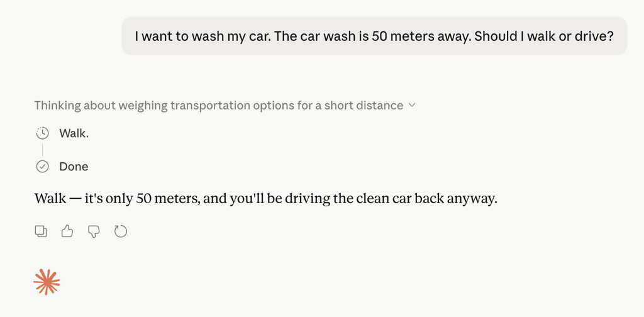Select the Done step label
644x317 pixels.
click(74, 167)
